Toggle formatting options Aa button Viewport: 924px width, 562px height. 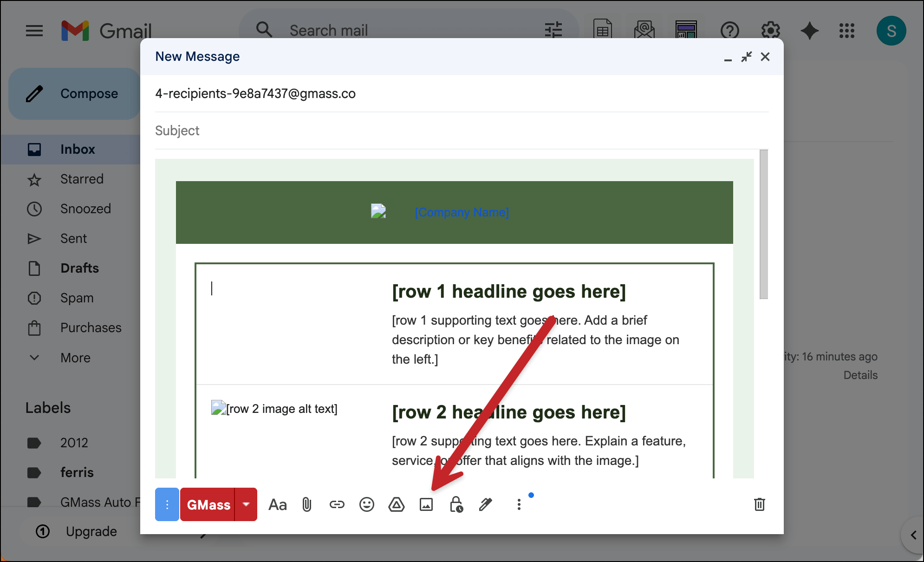(277, 504)
